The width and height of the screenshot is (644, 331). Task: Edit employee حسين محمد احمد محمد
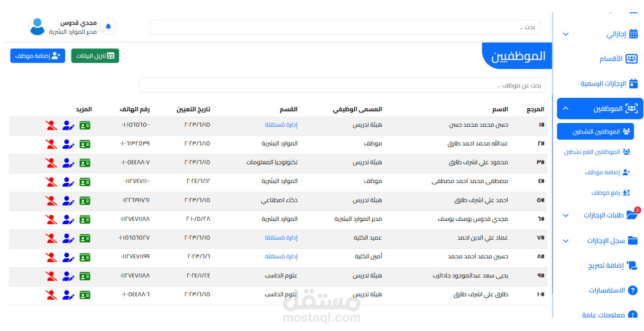[x=68, y=257]
